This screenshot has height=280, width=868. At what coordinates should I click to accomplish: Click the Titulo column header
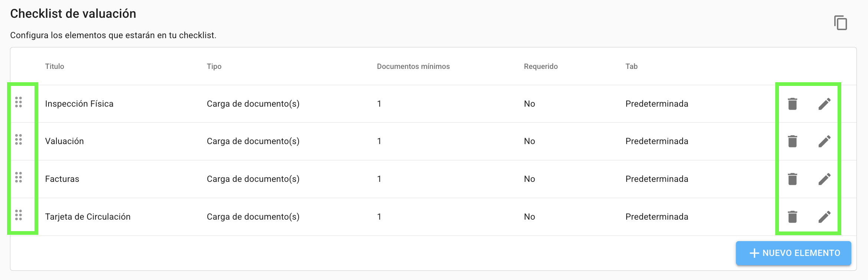point(55,66)
